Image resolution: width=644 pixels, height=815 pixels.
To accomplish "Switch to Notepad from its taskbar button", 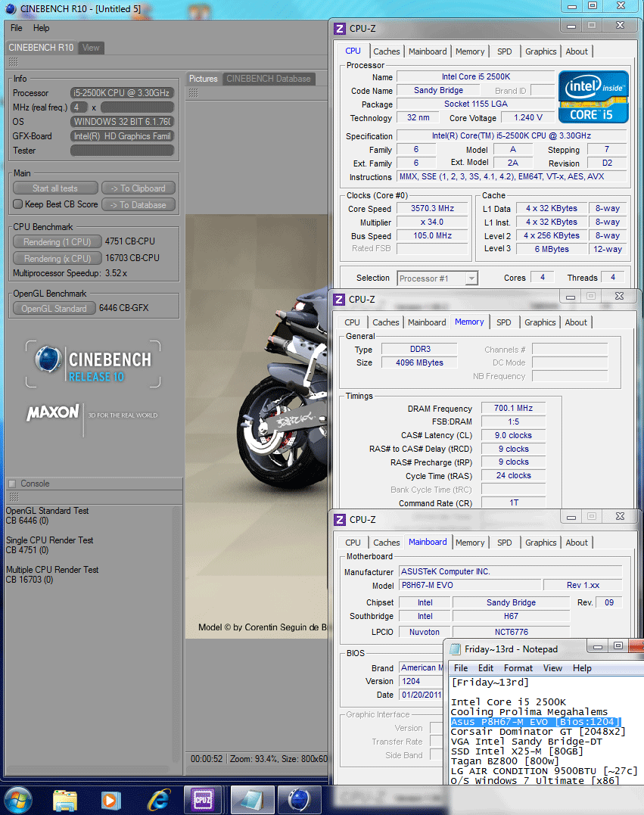I will (x=252, y=800).
